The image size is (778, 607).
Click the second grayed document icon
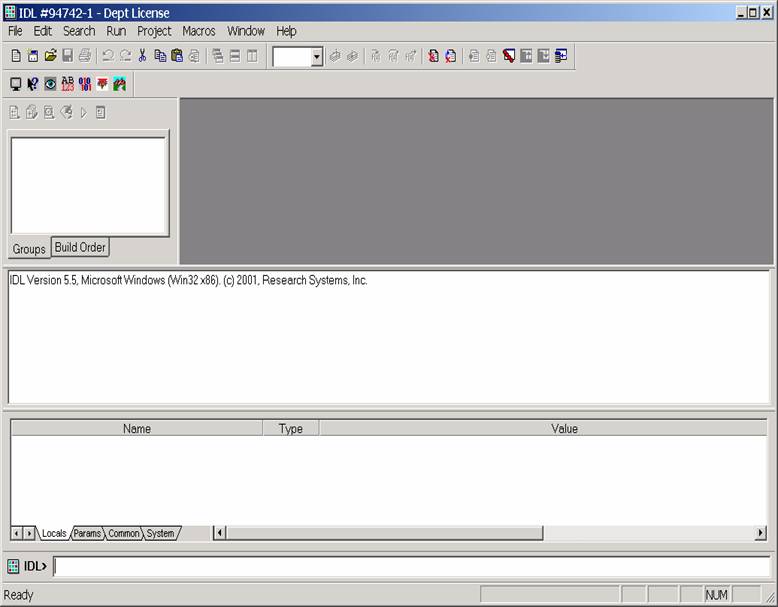491,56
